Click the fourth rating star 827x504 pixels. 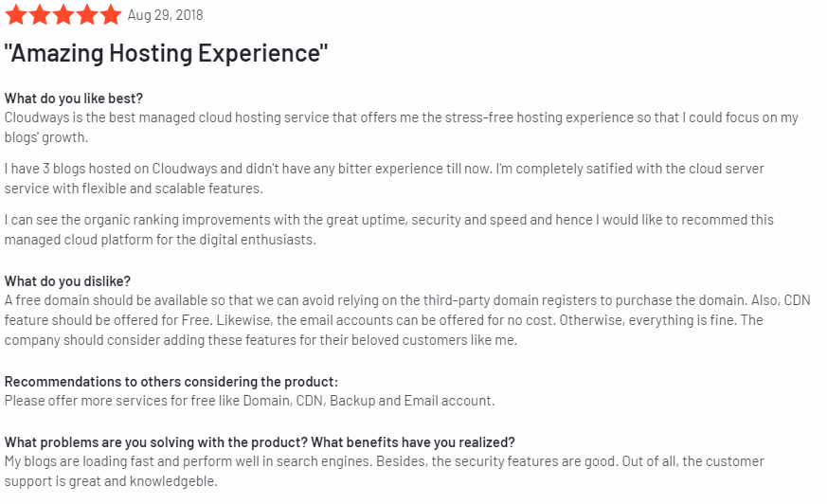[x=87, y=15]
